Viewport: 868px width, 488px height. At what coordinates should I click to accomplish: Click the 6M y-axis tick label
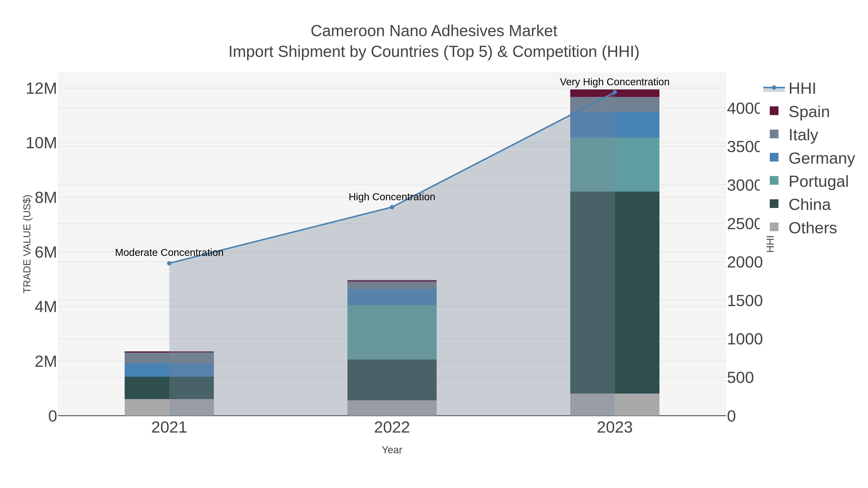pos(46,252)
